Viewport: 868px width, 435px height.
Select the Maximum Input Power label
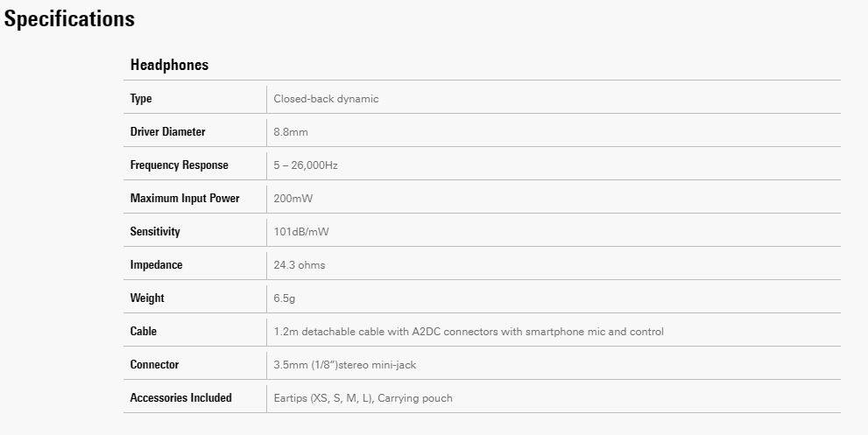click(x=185, y=199)
